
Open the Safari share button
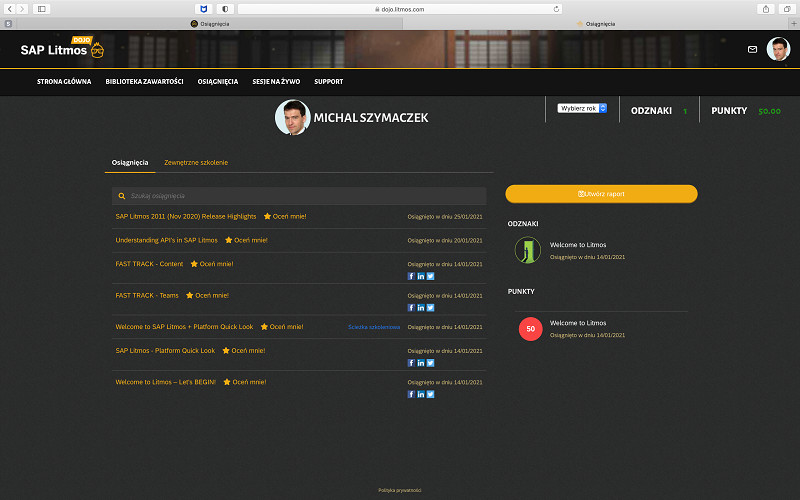766,9
